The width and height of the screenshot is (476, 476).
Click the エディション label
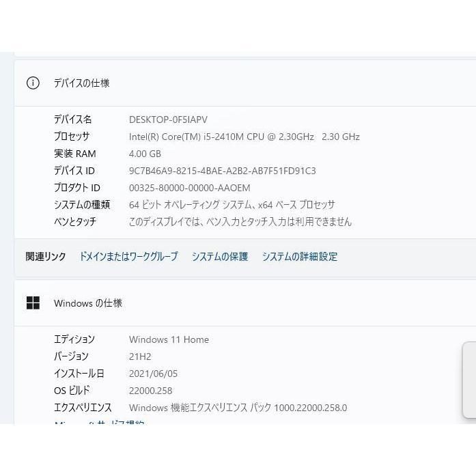(74, 339)
